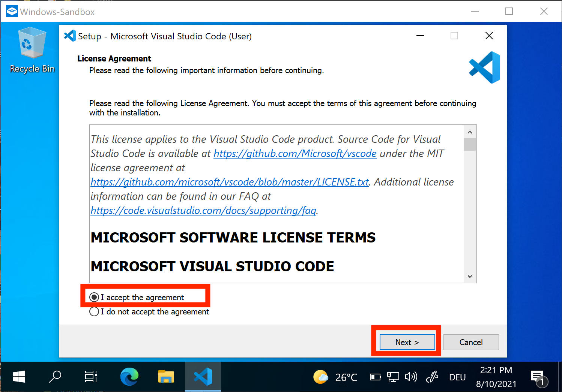
Task: Open File Explorer from the taskbar
Action: [166, 377]
